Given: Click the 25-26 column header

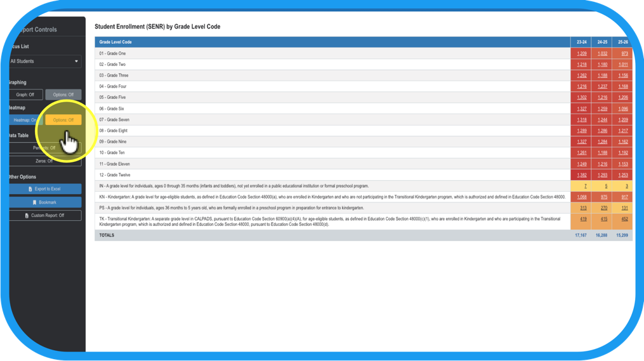Looking at the screenshot, I should click(x=624, y=42).
